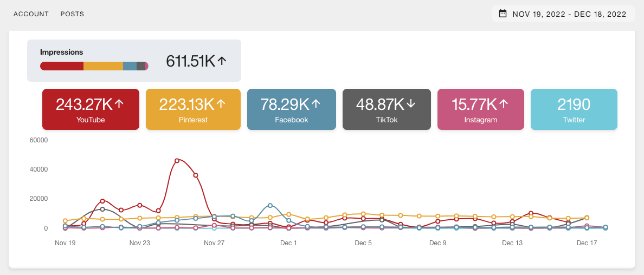Select the Facebook 78.29K card label
The height and width of the screenshot is (275, 644).
pyautogui.click(x=291, y=120)
